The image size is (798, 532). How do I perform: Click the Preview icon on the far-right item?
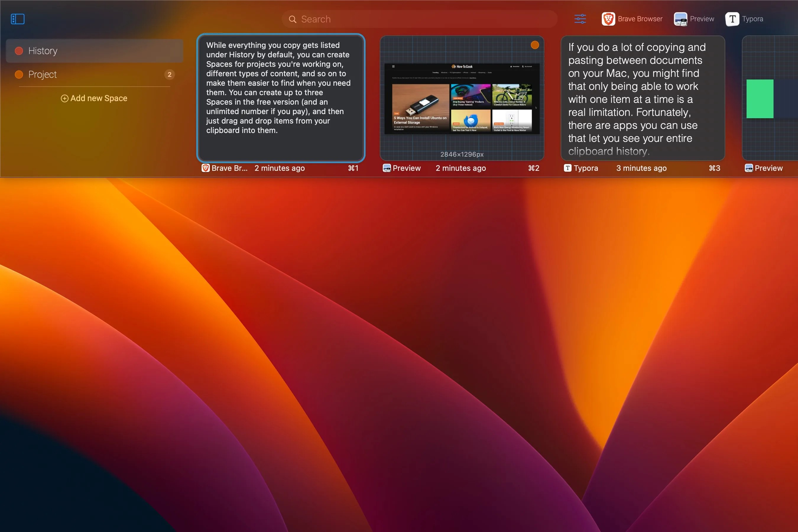click(x=749, y=168)
